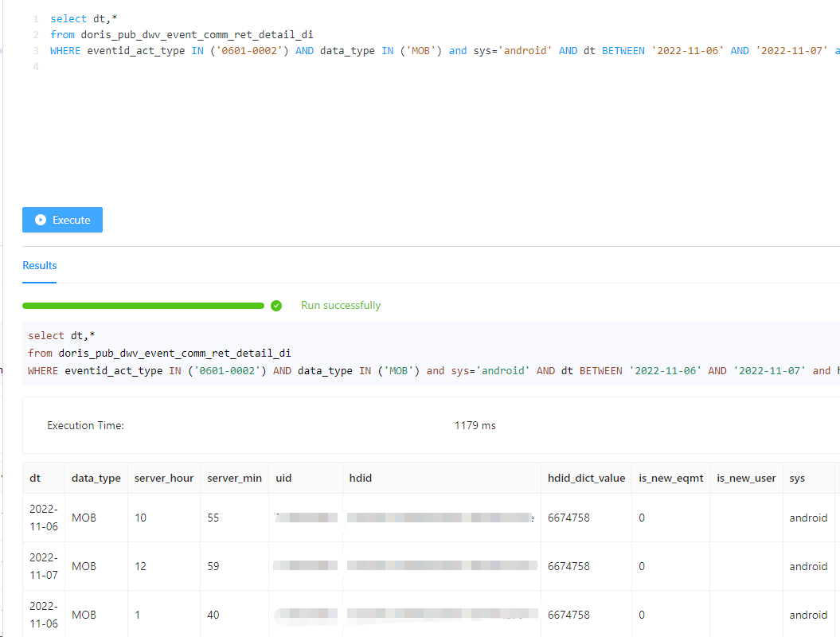Switch to the Results tab
Viewport: 840px width, 637px height.
(39, 265)
